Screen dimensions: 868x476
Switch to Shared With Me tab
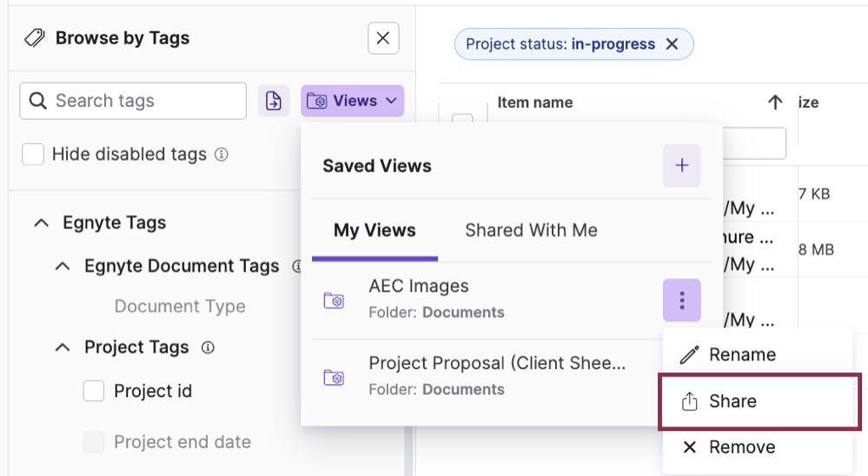coord(532,230)
